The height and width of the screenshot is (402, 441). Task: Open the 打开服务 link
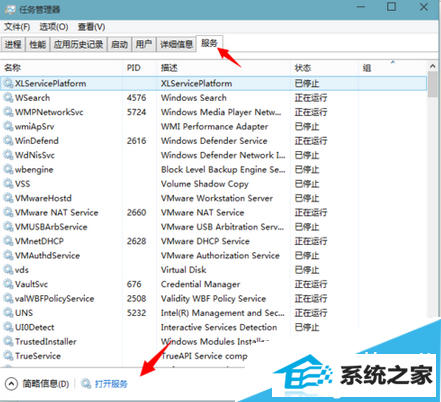coord(111,384)
